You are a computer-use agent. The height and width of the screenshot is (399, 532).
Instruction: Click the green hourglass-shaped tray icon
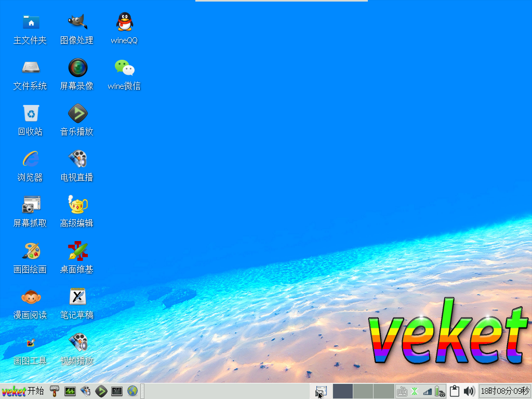(414, 392)
